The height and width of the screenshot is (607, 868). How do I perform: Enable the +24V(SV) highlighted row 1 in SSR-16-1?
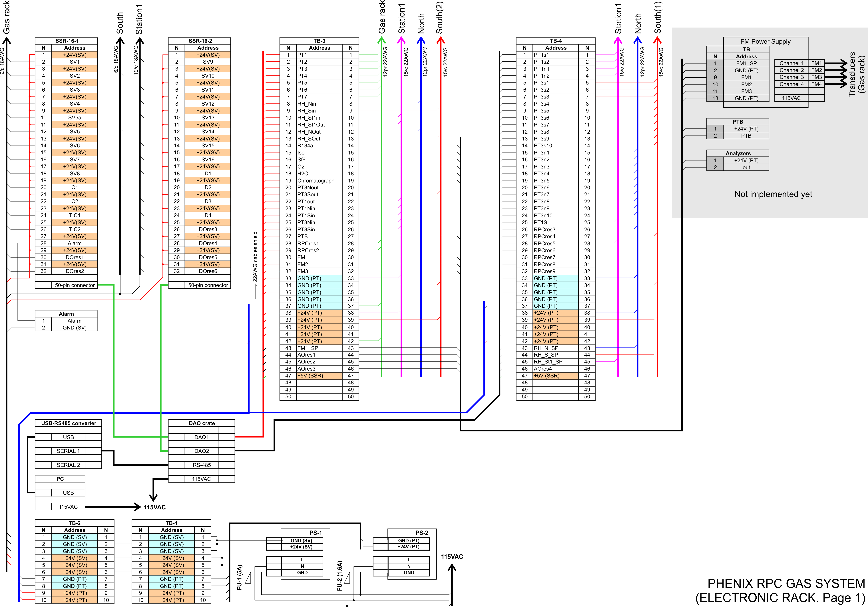coord(75,55)
